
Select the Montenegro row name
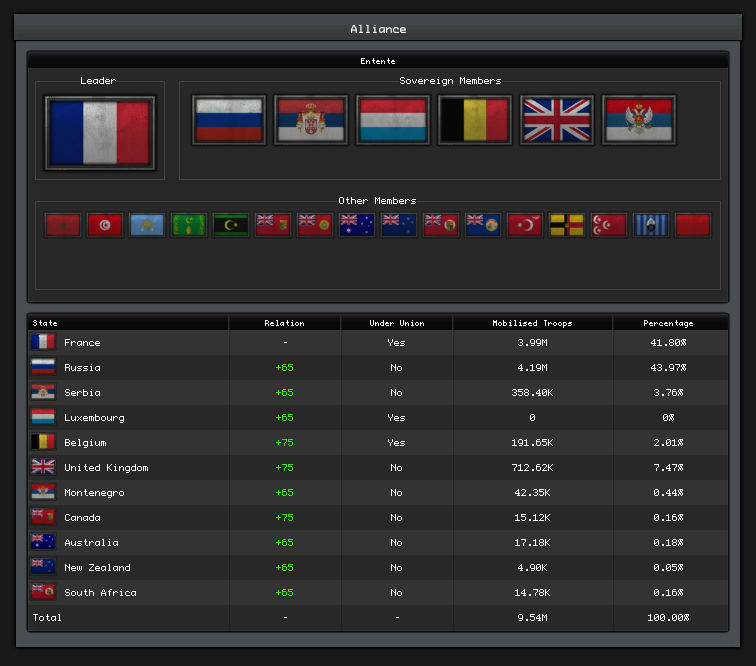pos(94,493)
